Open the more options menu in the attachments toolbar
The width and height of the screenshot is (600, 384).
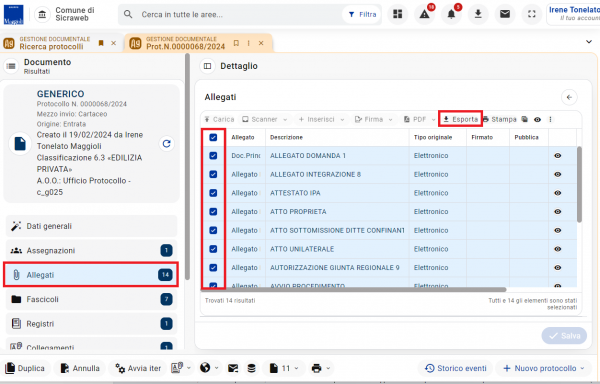pyautogui.click(x=550, y=119)
